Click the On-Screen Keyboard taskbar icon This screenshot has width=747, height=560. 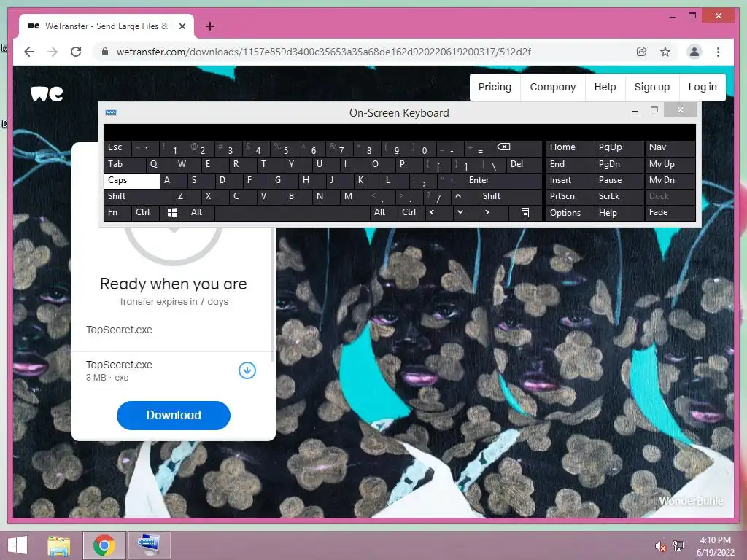pos(149,545)
